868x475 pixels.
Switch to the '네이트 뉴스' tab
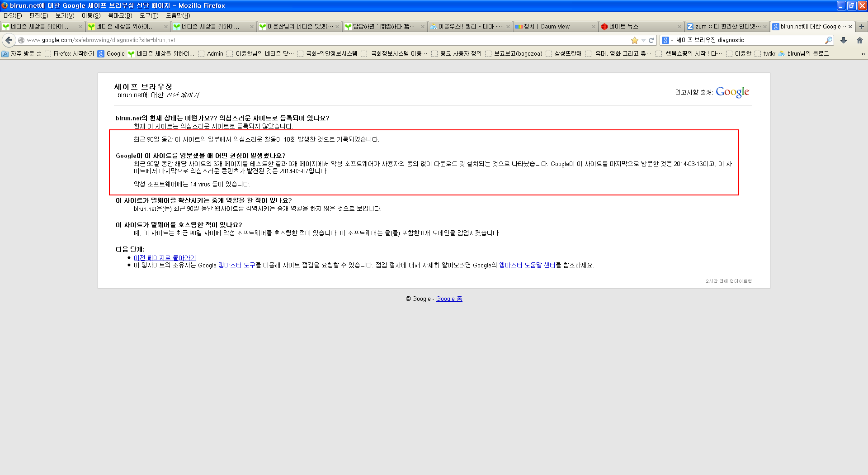tap(641, 27)
